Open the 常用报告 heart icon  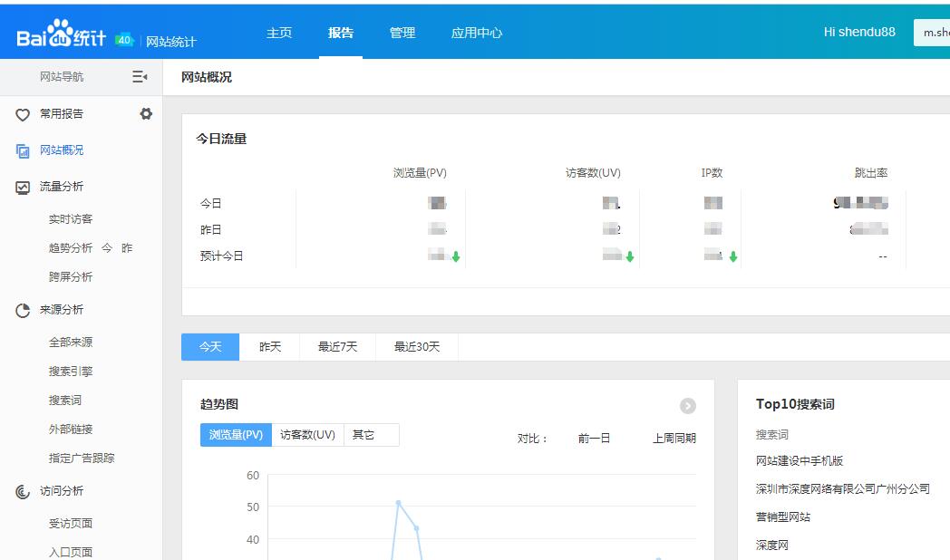[21, 114]
